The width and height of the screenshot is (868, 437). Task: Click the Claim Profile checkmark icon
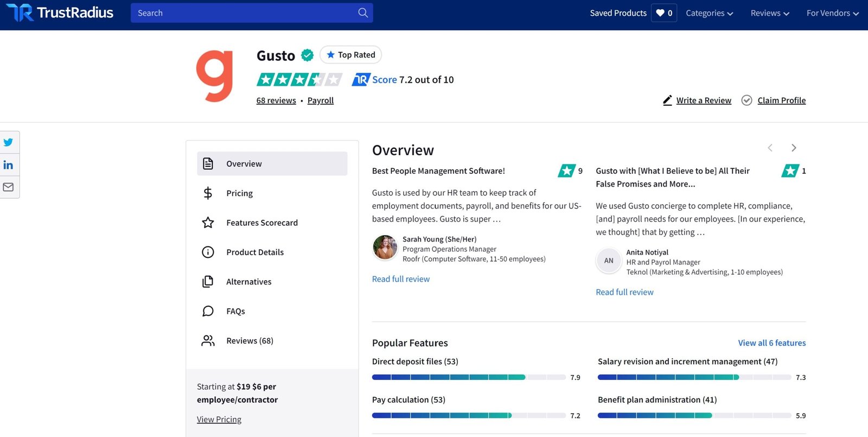tap(746, 100)
